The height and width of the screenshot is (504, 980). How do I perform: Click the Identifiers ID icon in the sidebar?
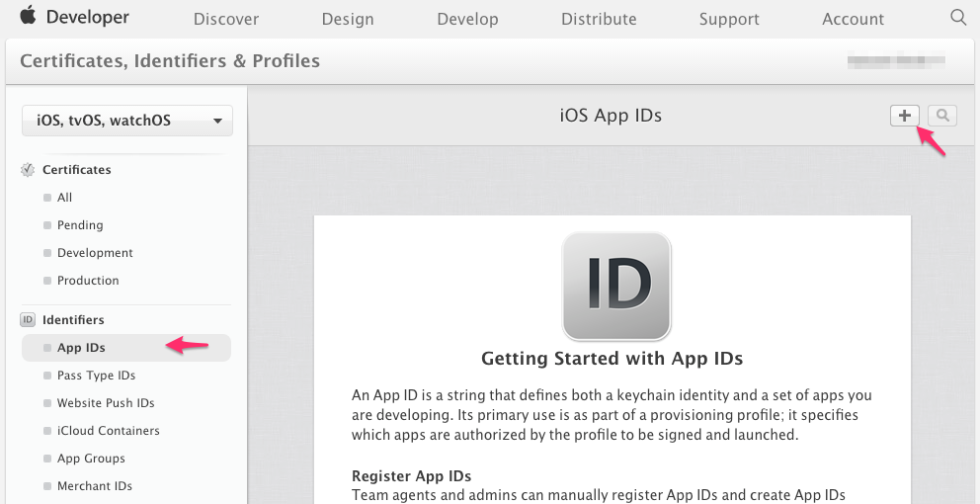click(28, 319)
